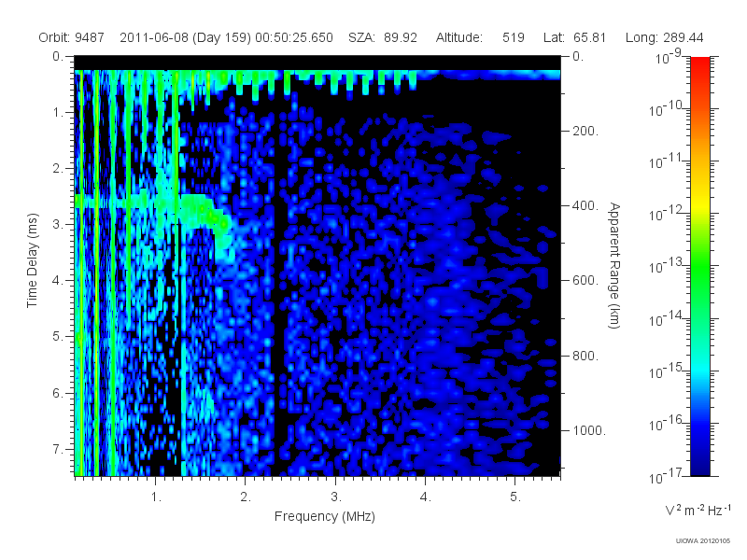Click the '7.' tick label on time delay axis
The height and width of the screenshot is (560, 747).
58,449
